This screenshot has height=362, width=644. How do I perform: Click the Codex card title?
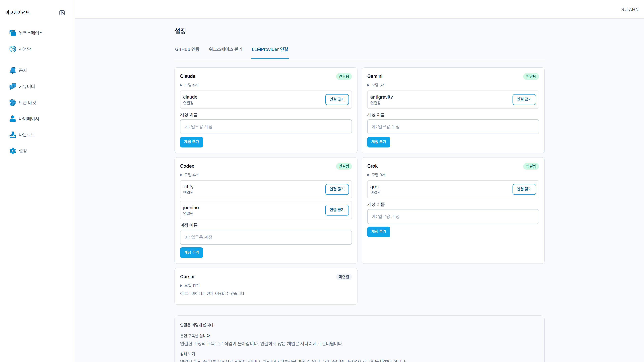point(187,166)
